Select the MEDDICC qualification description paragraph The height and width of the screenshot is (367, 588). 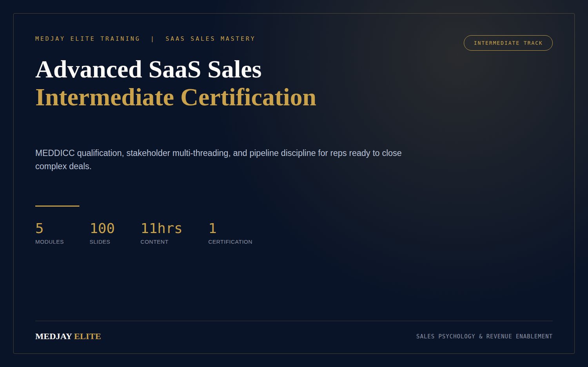pos(218,159)
